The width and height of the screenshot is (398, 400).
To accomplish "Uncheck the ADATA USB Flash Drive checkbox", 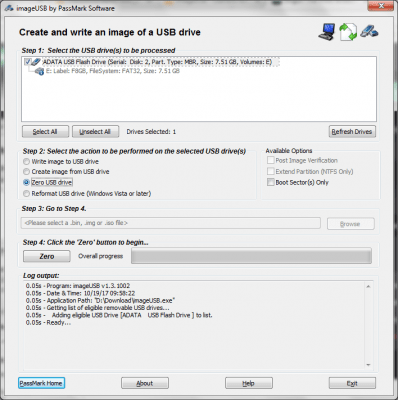I will (27, 62).
